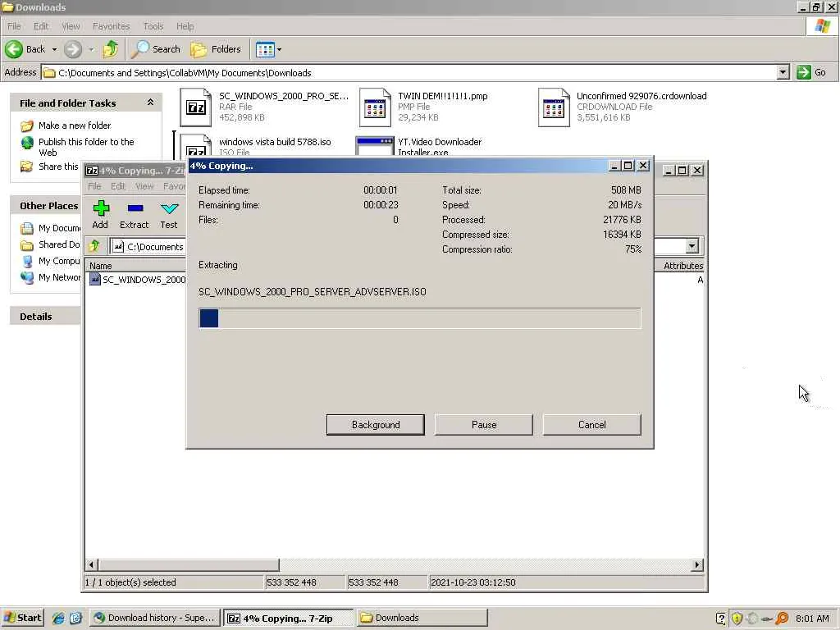
Task: Click the Go button next to address bar
Action: point(811,72)
